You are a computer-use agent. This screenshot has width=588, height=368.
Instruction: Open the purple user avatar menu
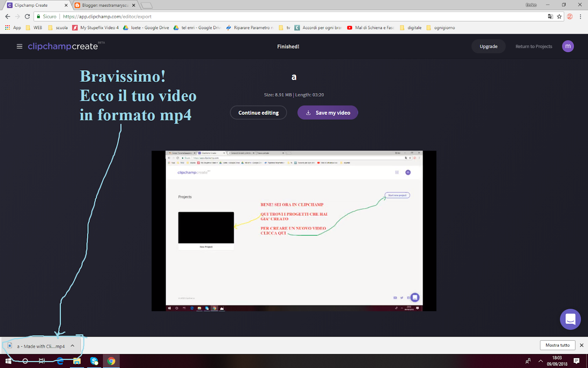click(x=568, y=46)
